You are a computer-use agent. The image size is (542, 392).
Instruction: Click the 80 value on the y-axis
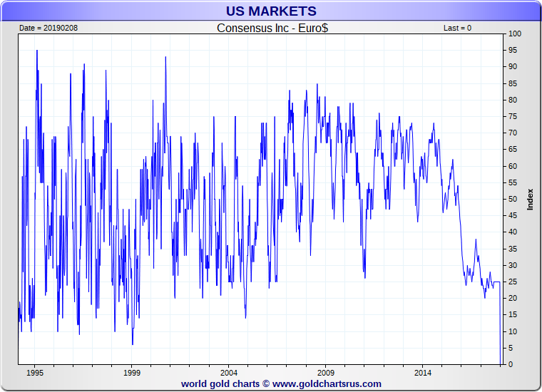pos(513,100)
